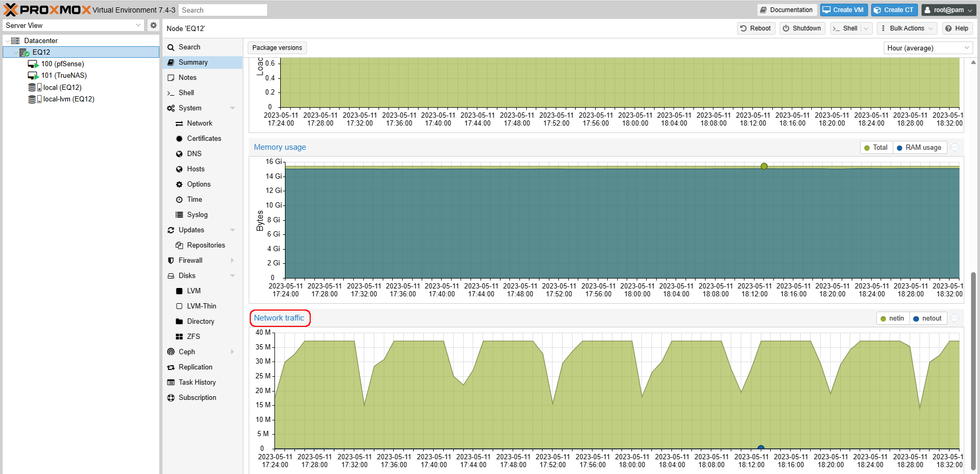Click the Replication arrows icon
The width and height of the screenshot is (980, 474).
(x=171, y=367)
